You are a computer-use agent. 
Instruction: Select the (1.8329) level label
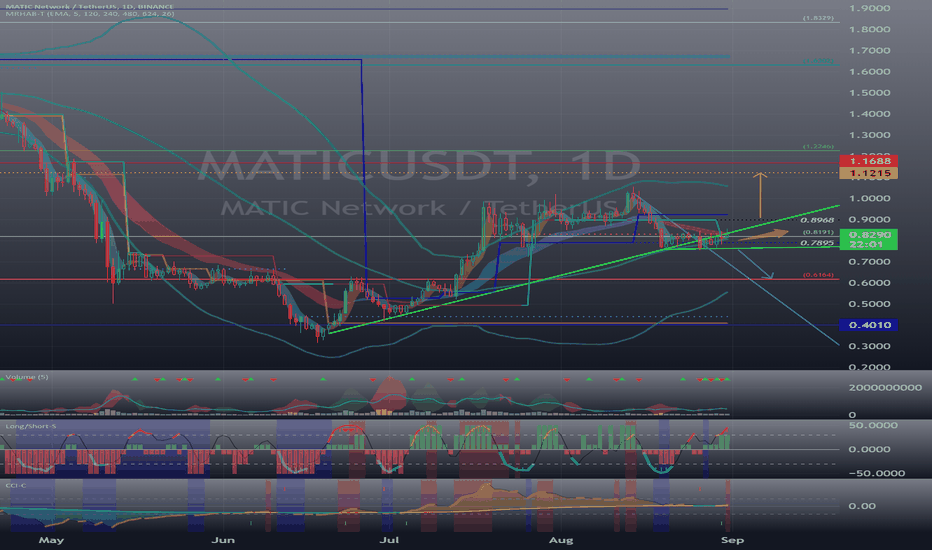point(818,18)
